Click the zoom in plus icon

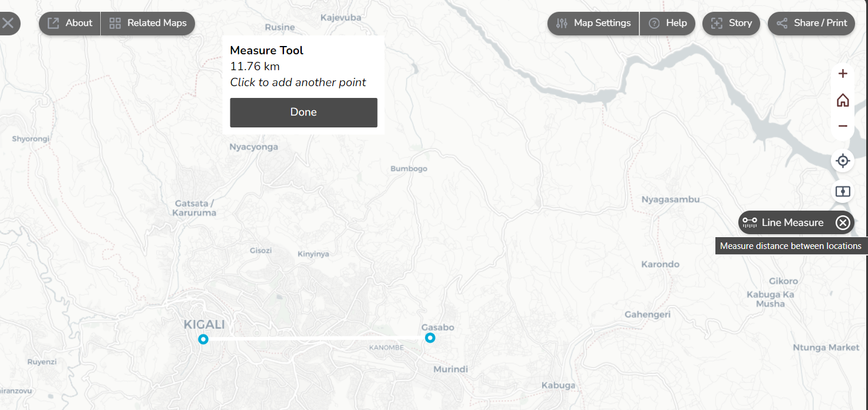click(843, 74)
